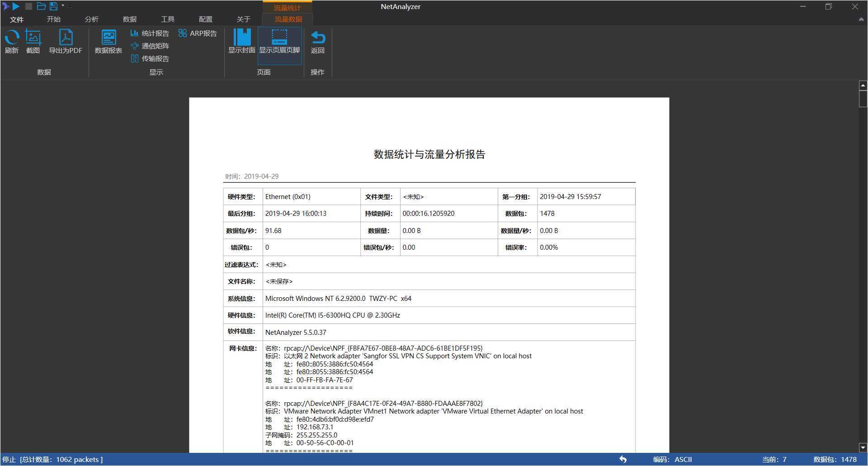The height and width of the screenshot is (466, 868).
Task: Start capture with the play icon
Action: [16, 6]
